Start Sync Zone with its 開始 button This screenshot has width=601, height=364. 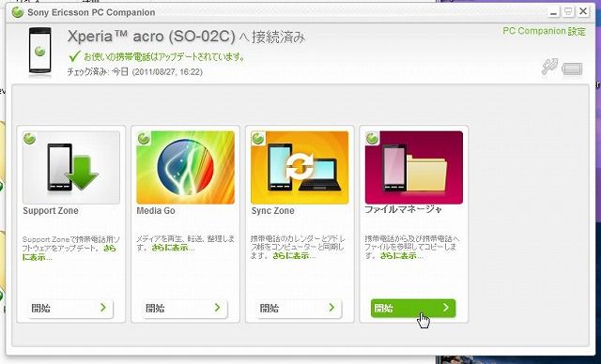299,308
